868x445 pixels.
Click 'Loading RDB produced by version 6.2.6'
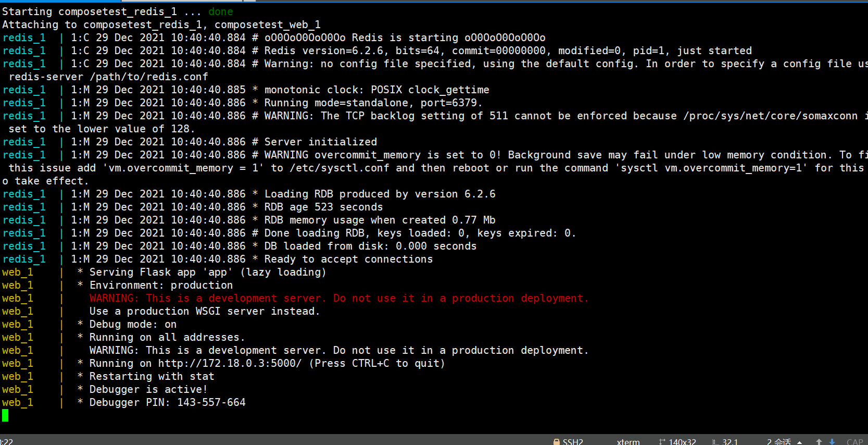(x=380, y=194)
